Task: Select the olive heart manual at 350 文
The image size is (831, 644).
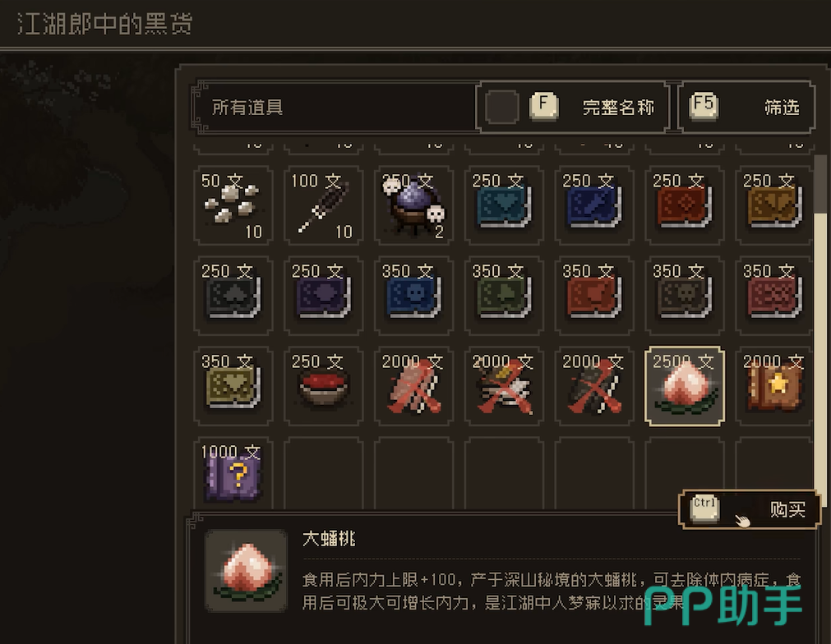Action: click(233, 386)
